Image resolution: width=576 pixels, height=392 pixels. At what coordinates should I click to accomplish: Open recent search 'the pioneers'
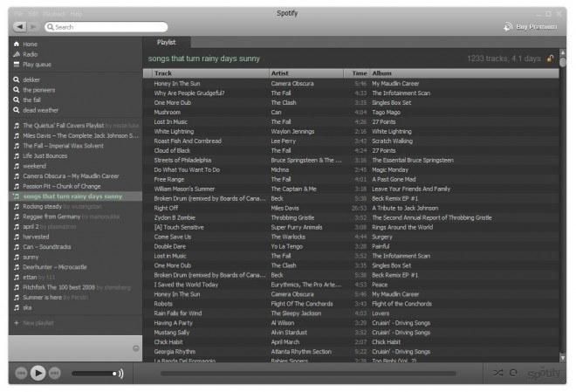tap(38, 90)
